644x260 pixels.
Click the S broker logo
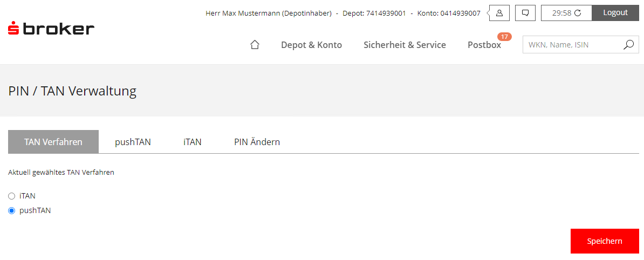click(51, 29)
